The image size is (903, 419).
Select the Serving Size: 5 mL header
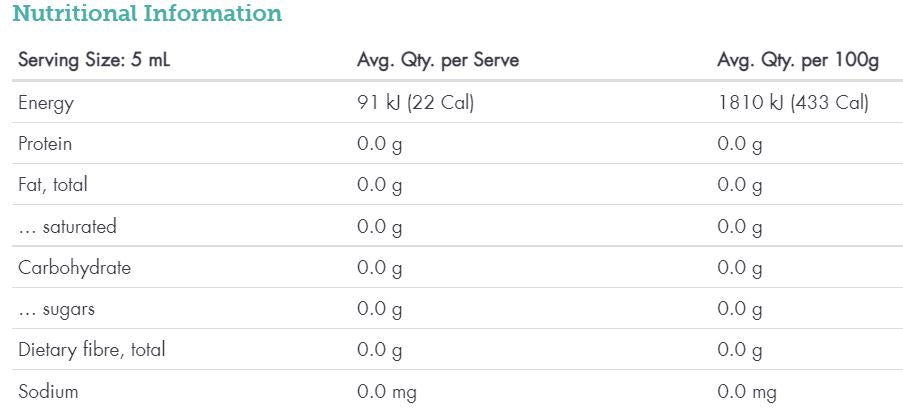(94, 60)
